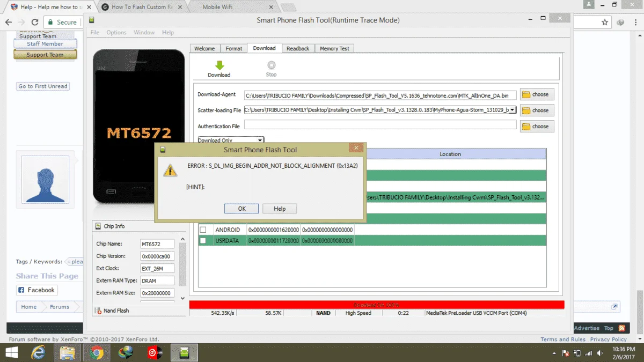The width and height of the screenshot is (644, 362).
Task: Click Help in the error dialog
Action: (280, 209)
